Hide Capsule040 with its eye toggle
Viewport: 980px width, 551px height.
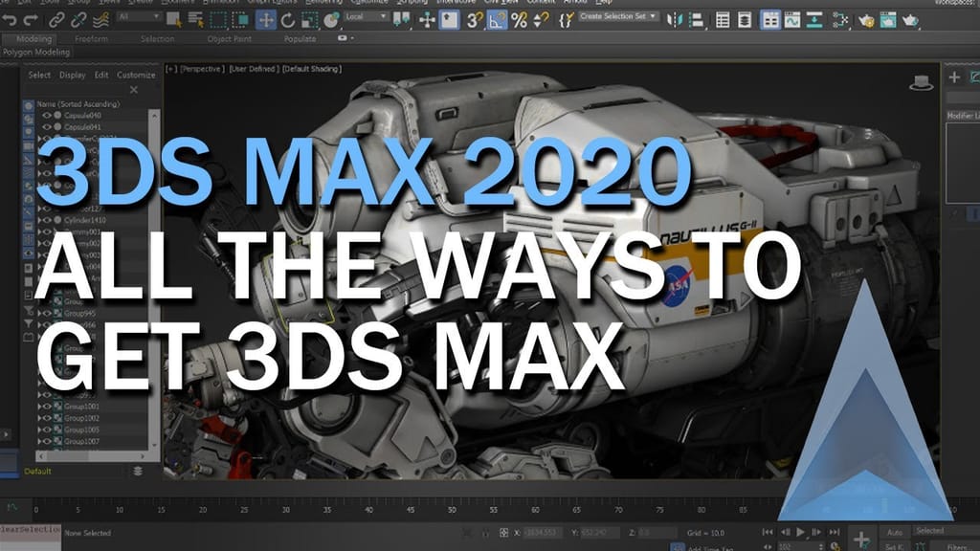pos(46,116)
